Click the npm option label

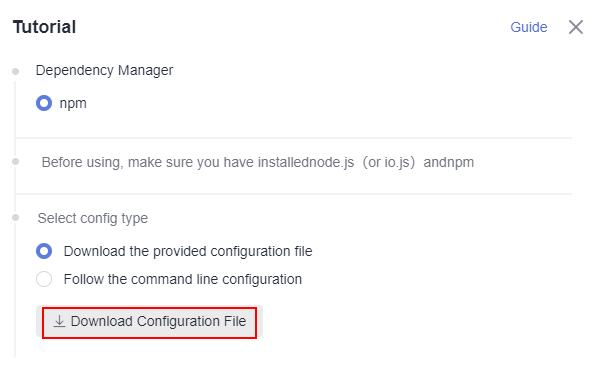73,104
